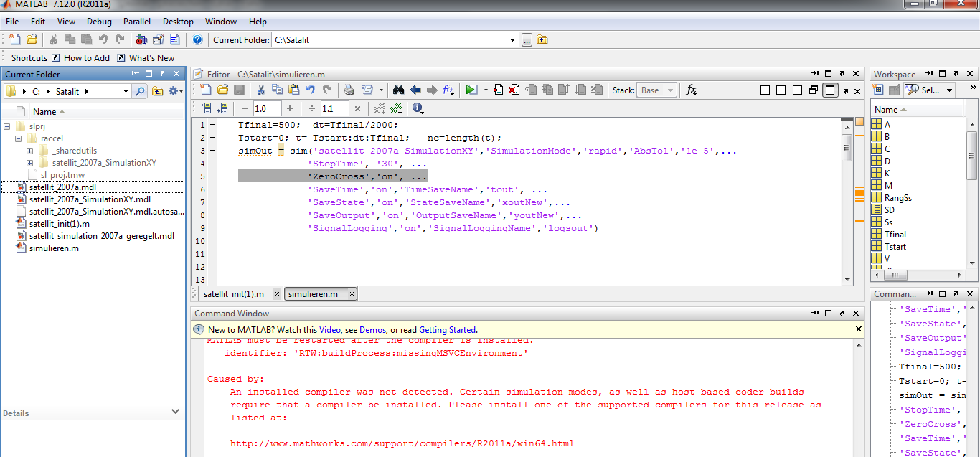Viewport: 980px width, 457px height.
Task: Click the Simulink icon in main toolbar
Action: 141,40
